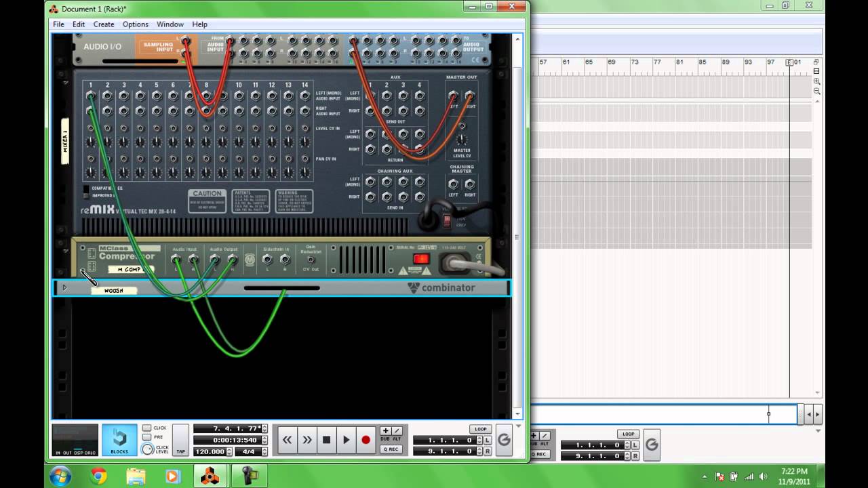This screenshot has width=868, height=488.
Task: Click the time signature stepper arrows
Action: click(264, 451)
